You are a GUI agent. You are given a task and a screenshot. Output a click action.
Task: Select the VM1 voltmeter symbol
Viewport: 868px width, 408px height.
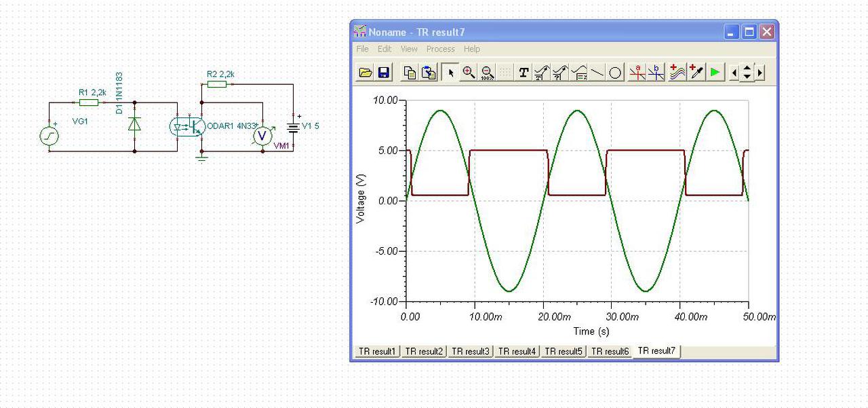tap(262, 136)
